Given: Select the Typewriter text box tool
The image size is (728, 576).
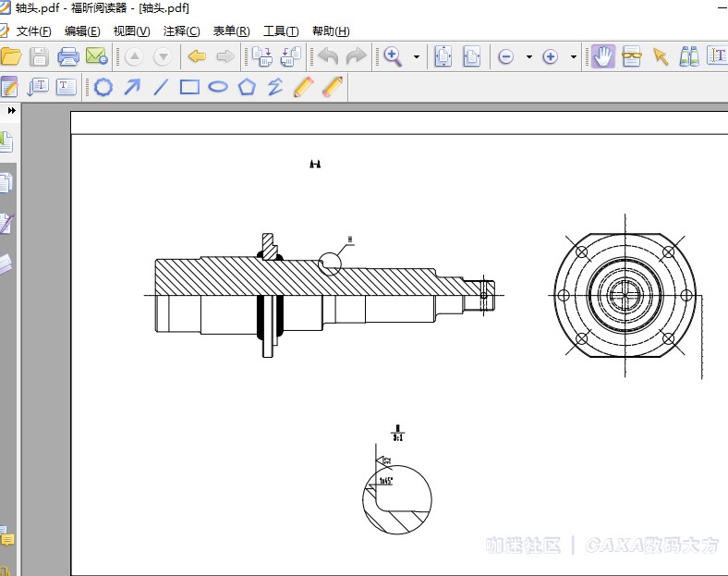Looking at the screenshot, I should [x=67, y=87].
